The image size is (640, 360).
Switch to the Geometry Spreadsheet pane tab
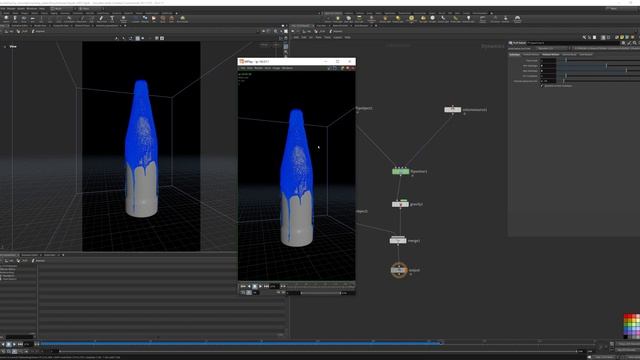click(108, 25)
